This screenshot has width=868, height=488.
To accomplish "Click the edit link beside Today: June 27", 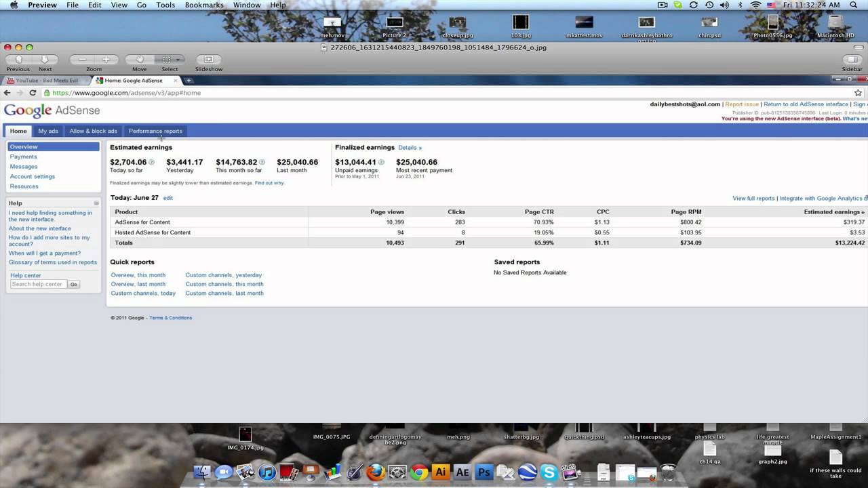I will pos(167,198).
